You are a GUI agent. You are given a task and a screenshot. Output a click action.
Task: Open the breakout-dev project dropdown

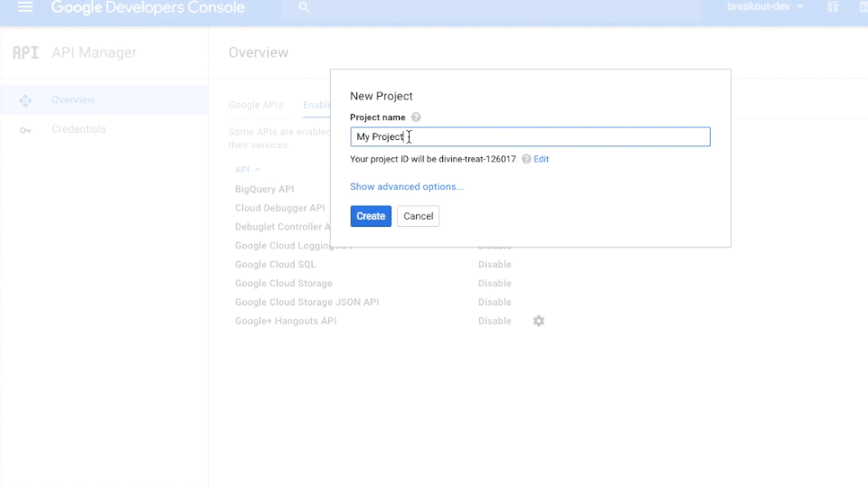coord(765,6)
